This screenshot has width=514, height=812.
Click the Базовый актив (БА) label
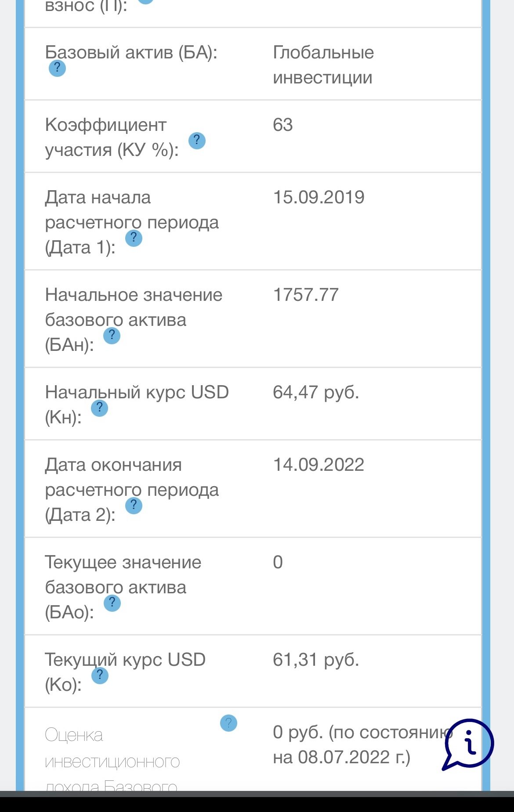131,53
